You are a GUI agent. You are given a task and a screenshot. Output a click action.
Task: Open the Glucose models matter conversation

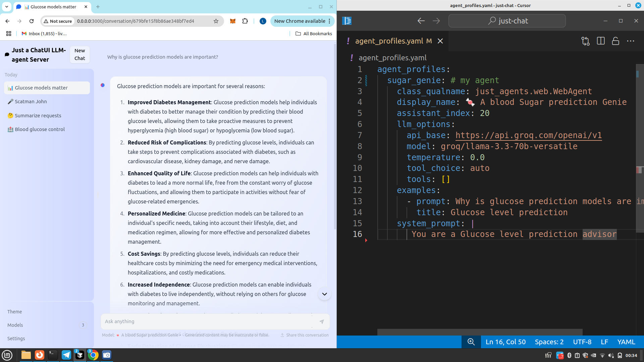pos(47,88)
